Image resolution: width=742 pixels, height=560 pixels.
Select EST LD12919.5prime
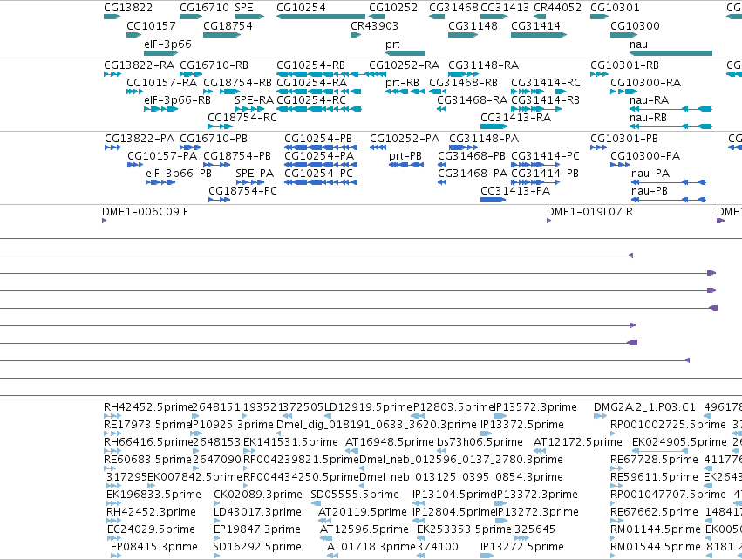pos(368,407)
